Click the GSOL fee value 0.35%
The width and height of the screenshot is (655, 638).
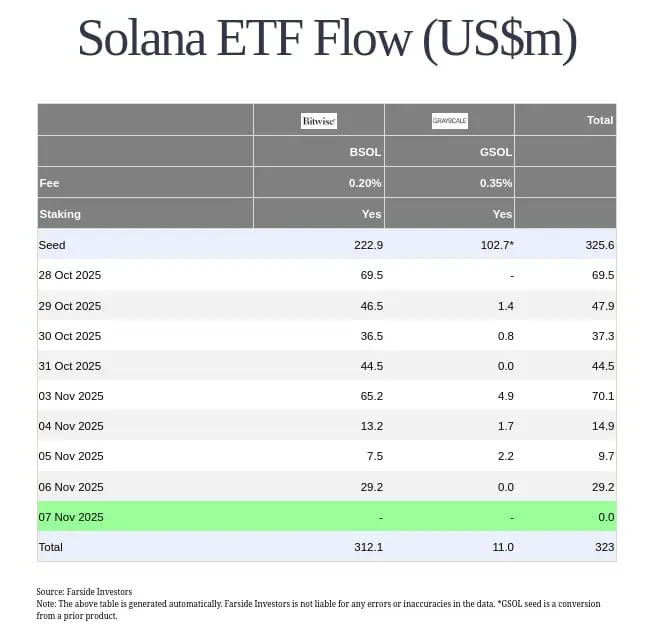click(496, 183)
